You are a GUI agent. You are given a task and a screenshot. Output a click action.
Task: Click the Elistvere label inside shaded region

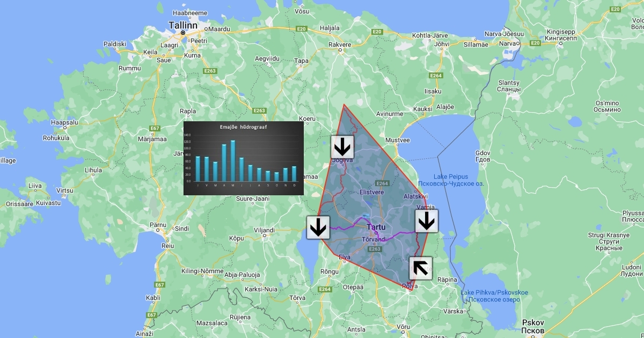(371, 192)
